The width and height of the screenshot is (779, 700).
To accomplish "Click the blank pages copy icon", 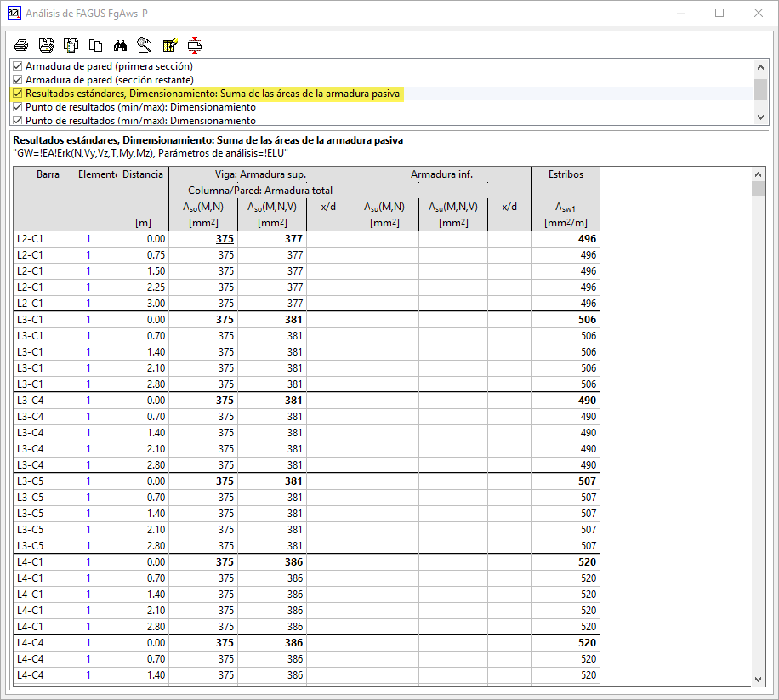I will point(96,45).
